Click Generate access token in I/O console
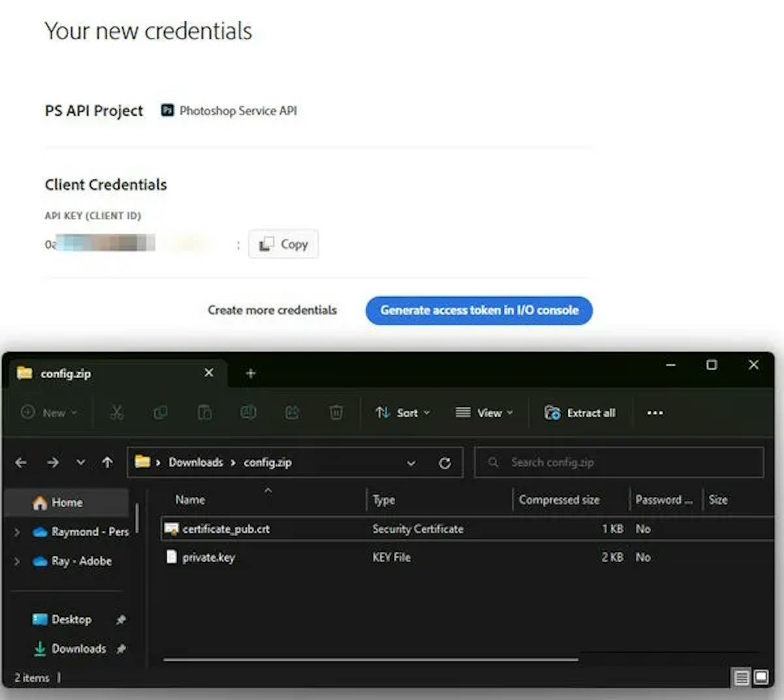This screenshot has height=700, width=784. (478, 310)
